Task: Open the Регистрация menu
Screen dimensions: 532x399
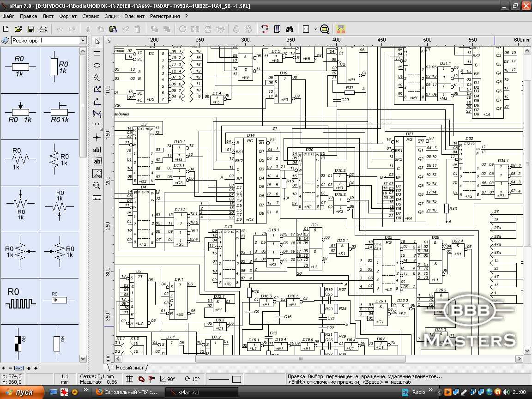Action: click(165, 16)
